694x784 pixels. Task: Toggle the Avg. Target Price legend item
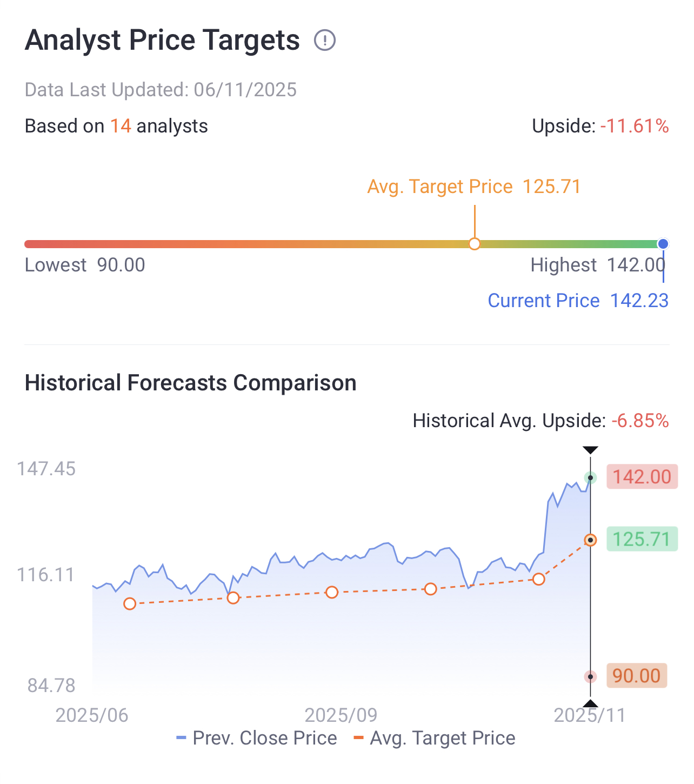pos(435,738)
